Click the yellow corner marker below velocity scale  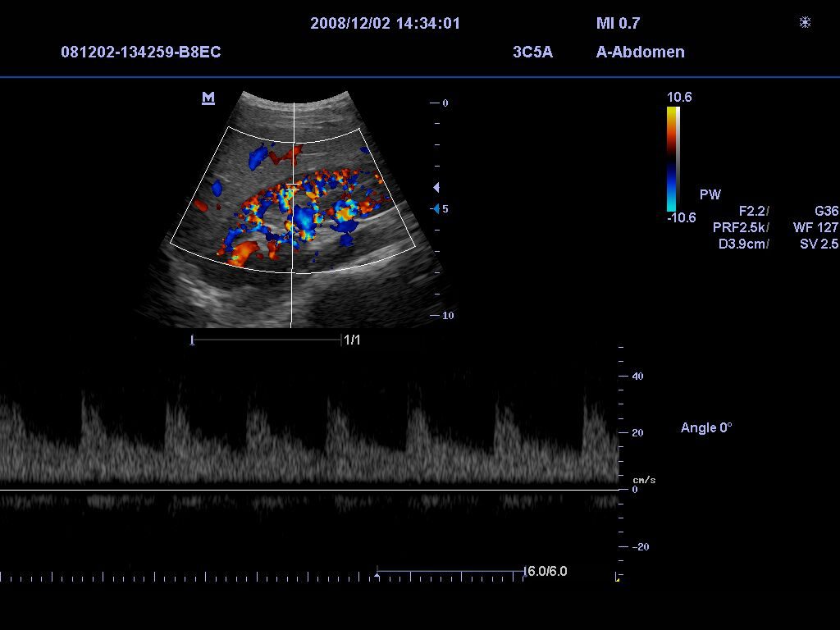618,578
